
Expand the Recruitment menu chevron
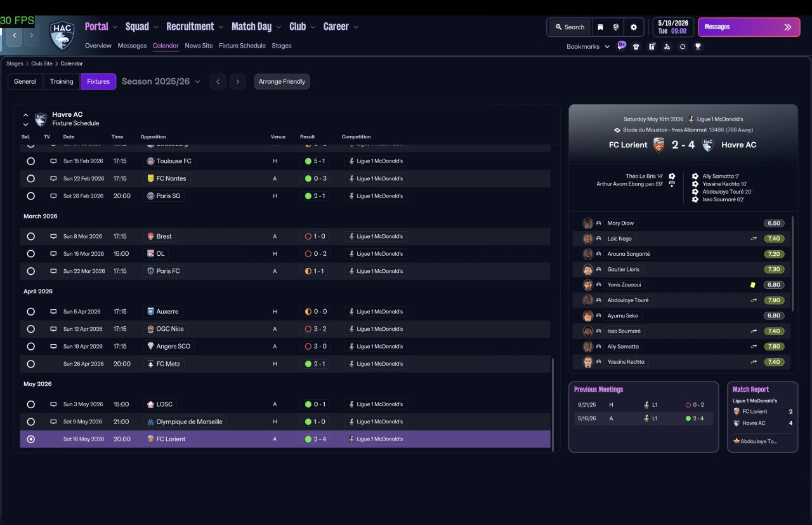click(x=221, y=27)
